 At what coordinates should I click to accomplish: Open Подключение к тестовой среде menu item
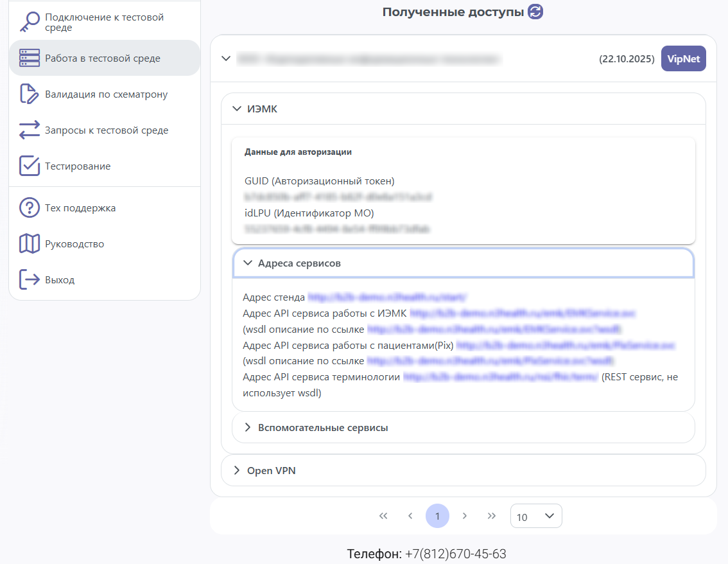[105, 22]
